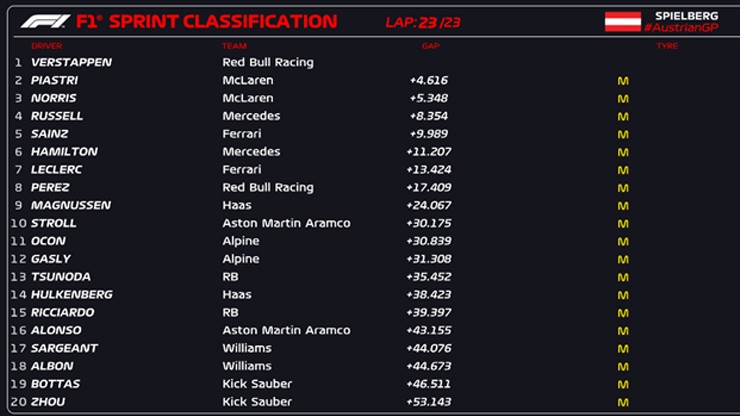Screen dimensions: 740x416
Task: Click the SPRINT CLASSIFICATION title
Action: [x=221, y=21]
